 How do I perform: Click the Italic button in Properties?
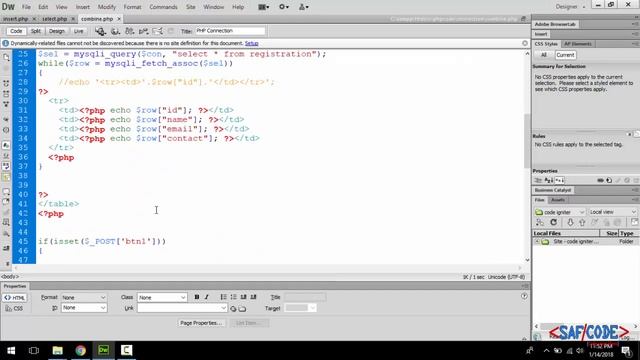[207, 297]
